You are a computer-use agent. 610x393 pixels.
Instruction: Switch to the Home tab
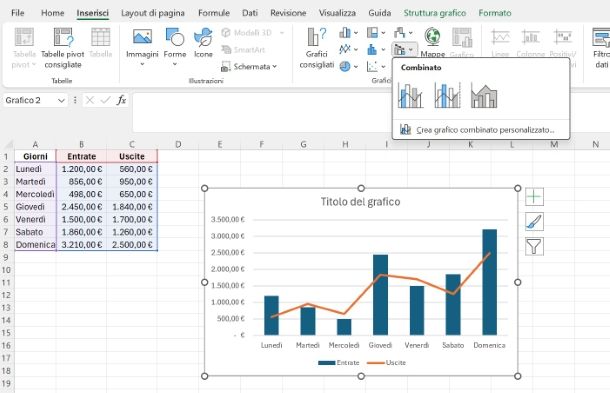click(53, 13)
